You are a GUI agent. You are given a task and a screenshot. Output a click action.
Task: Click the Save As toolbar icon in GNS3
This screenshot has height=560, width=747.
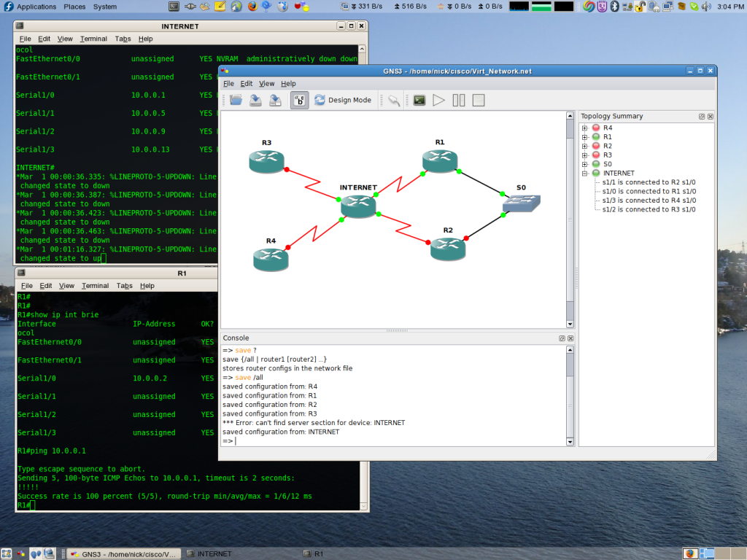click(275, 100)
